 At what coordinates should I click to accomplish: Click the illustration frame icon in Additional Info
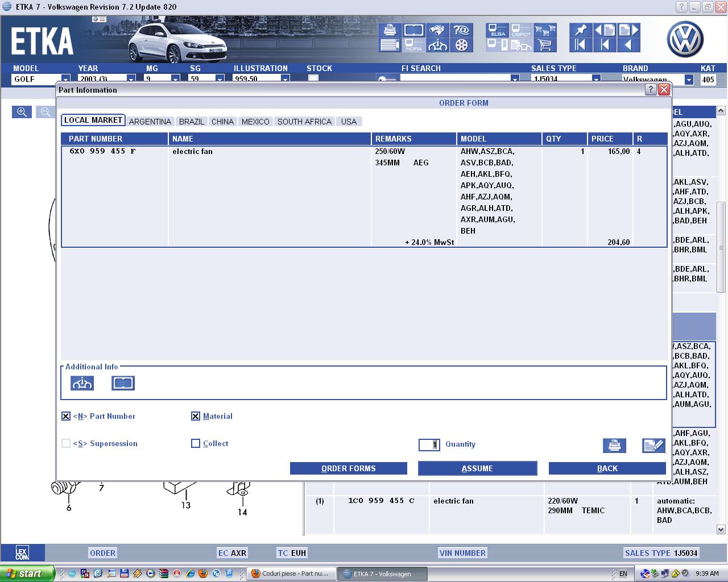point(123,383)
